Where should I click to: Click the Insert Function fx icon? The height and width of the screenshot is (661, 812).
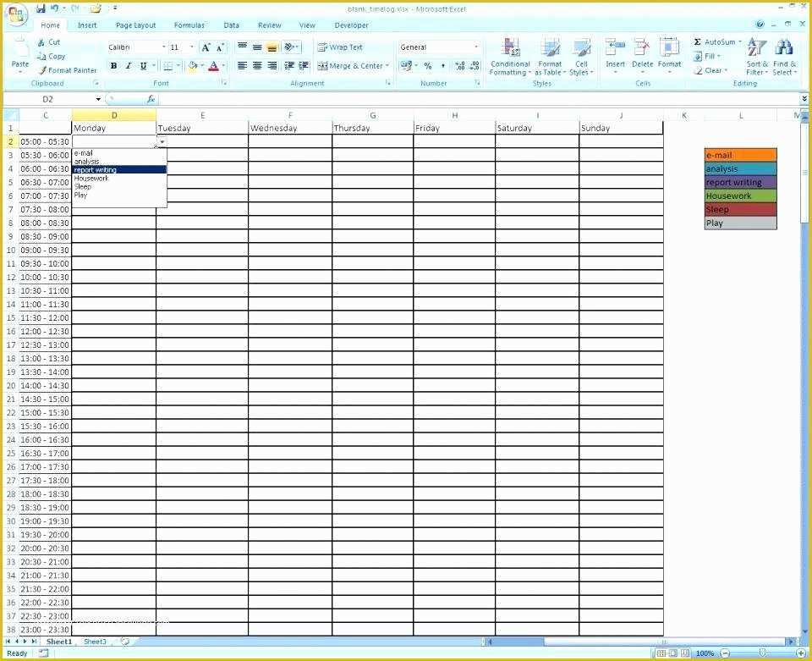pyautogui.click(x=151, y=99)
